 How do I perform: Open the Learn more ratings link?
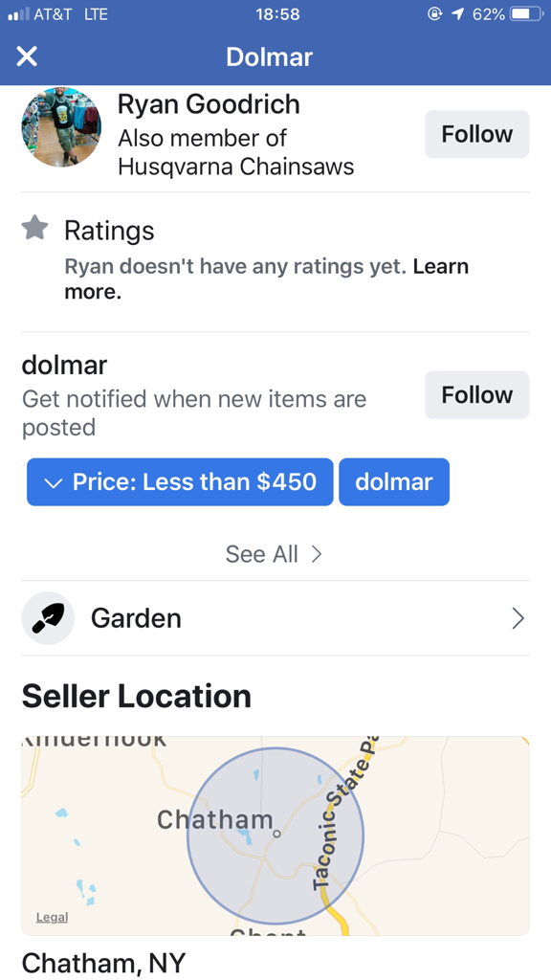point(266,278)
